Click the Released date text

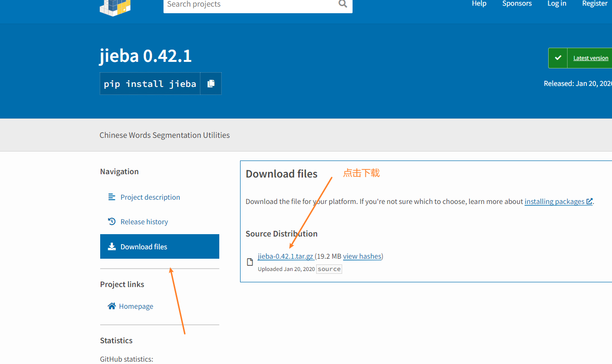point(578,84)
